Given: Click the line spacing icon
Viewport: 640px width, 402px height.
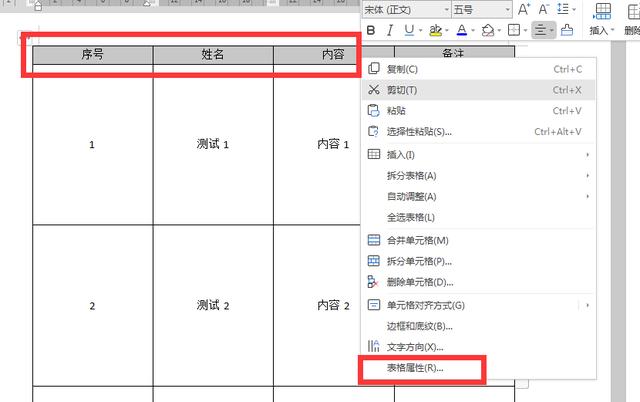Looking at the screenshot, I should tap(563, 9).
